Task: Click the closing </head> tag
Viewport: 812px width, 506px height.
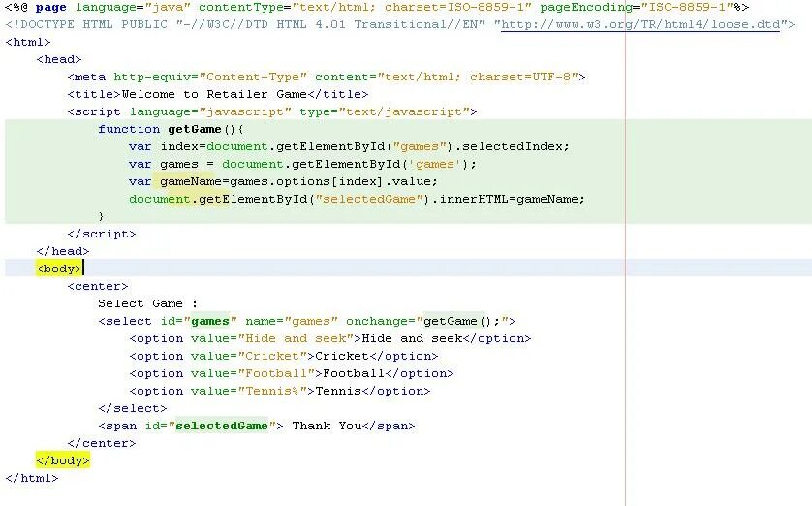Action: (63, 251)
